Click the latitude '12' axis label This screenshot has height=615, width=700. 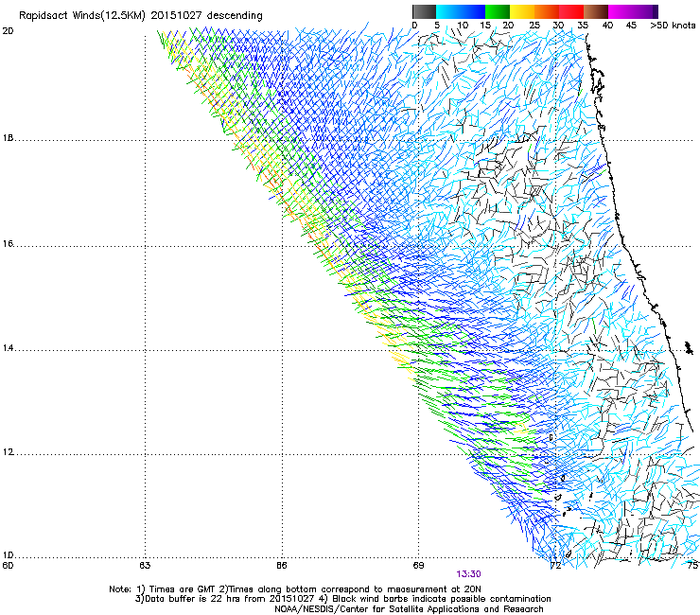pyautogui.click(x=8, y=452)
